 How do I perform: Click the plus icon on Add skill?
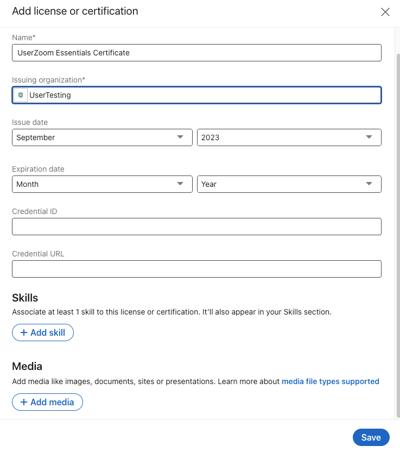coord(24,333)
